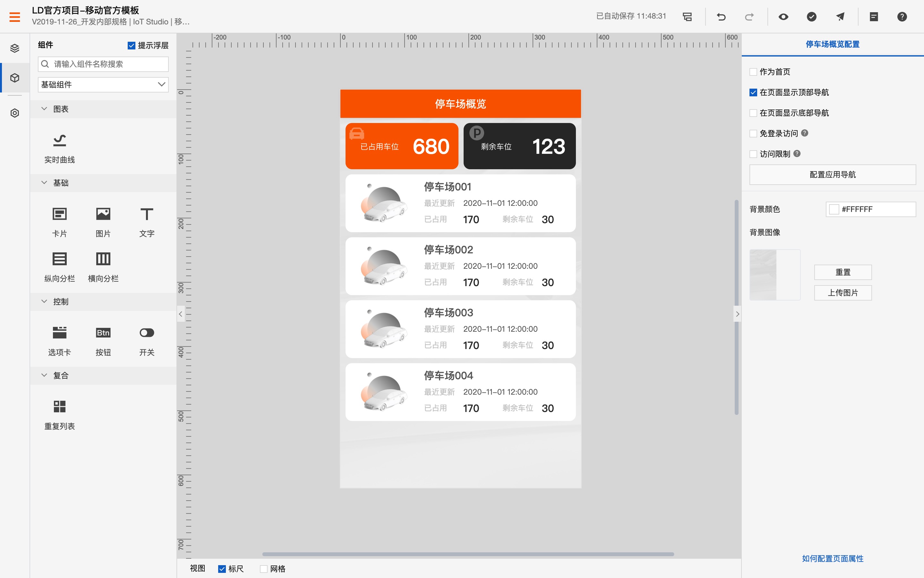
Task: Select the 卡片 card component
Action: coord(60,223)
